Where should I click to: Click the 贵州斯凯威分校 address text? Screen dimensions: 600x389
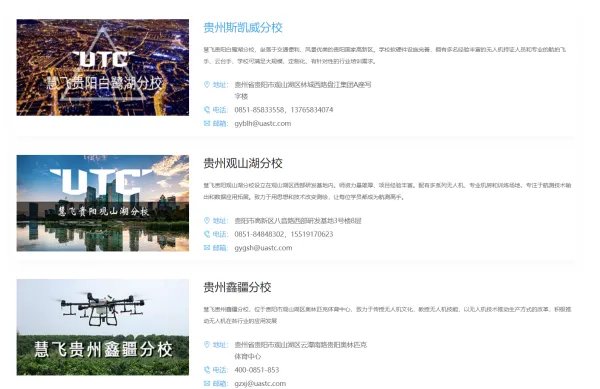tap(303, 90)
